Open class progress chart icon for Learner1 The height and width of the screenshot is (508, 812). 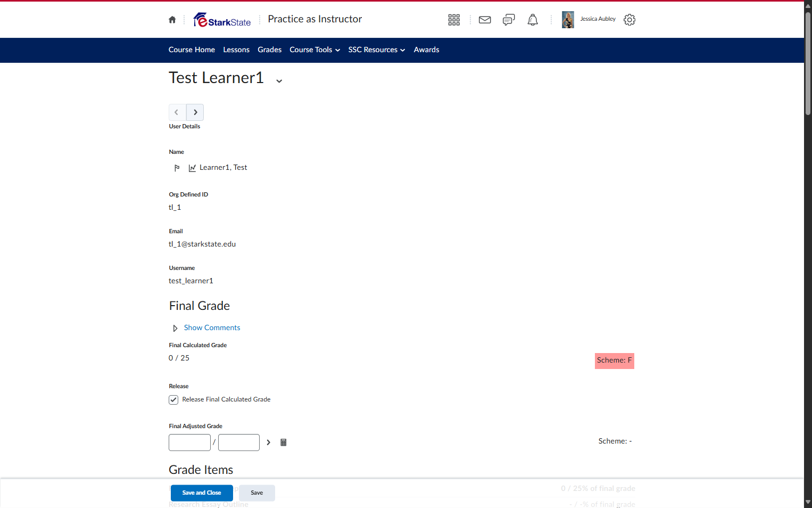pyautogui.click(x=192, y=168)
